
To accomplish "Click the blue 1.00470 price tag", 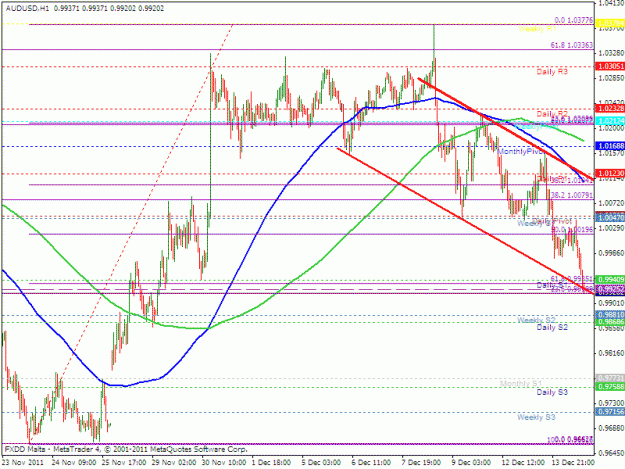I will [x=610, y=218].
